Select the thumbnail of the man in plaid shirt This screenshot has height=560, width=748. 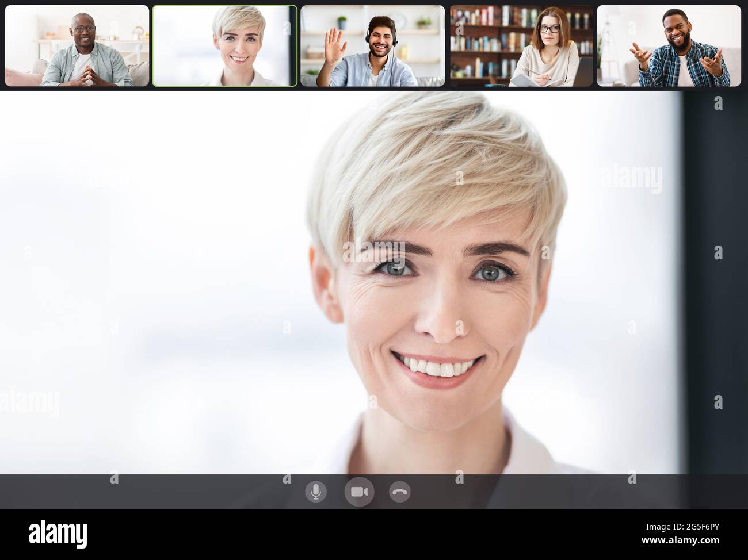pos(669,46)
